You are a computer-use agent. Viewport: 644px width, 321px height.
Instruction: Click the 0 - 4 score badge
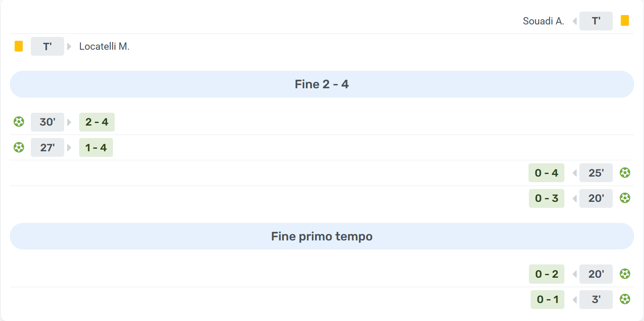[546, 173]
